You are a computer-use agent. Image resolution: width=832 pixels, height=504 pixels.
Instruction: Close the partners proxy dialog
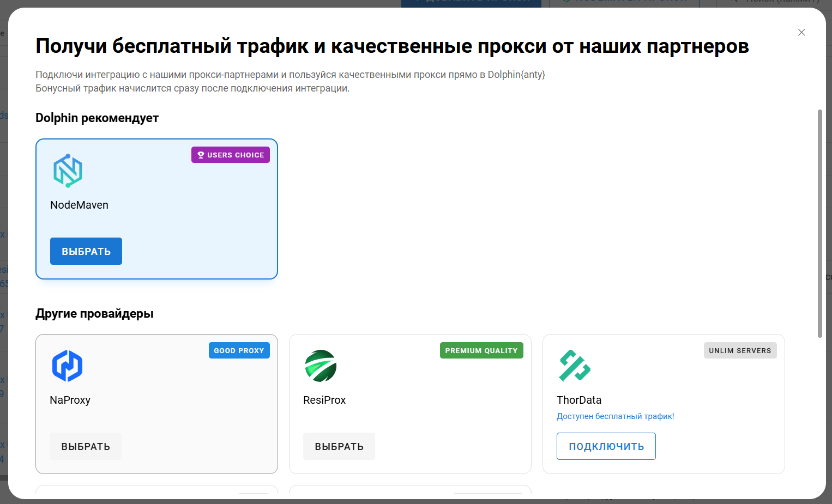pos(801,32)
